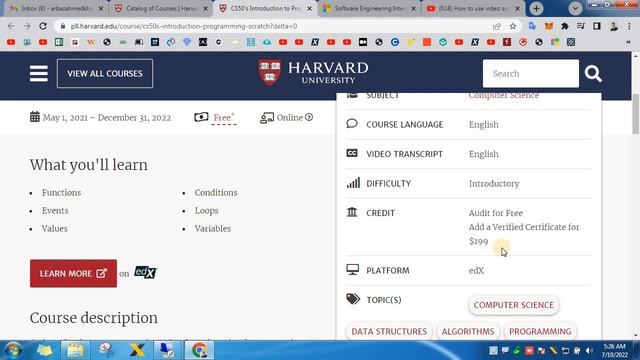Open a new tab with plus button

click(536, 8)
